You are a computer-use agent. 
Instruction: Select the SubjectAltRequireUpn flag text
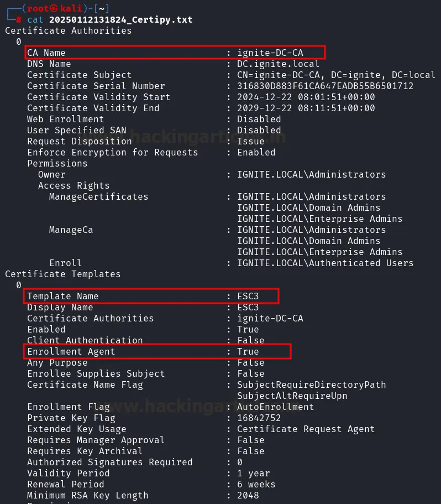(x=292, y=396)
